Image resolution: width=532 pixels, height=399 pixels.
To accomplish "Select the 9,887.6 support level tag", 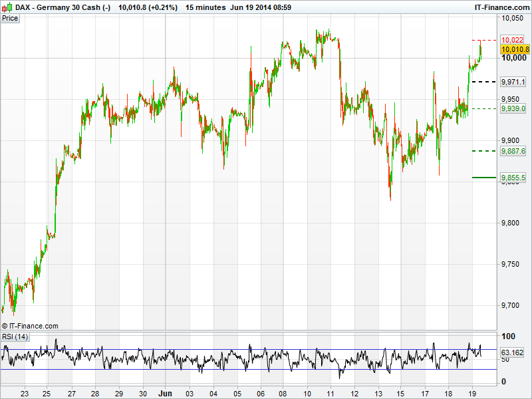I will (x=513, y=152).
